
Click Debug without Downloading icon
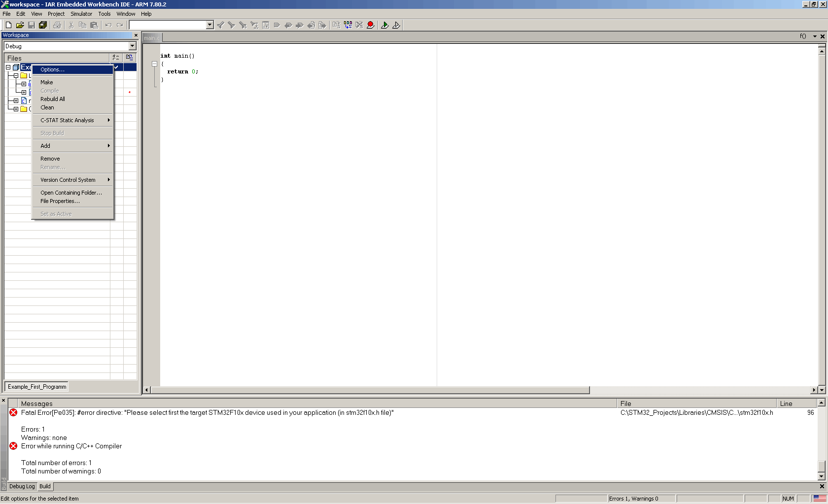(x=396, y=25)
